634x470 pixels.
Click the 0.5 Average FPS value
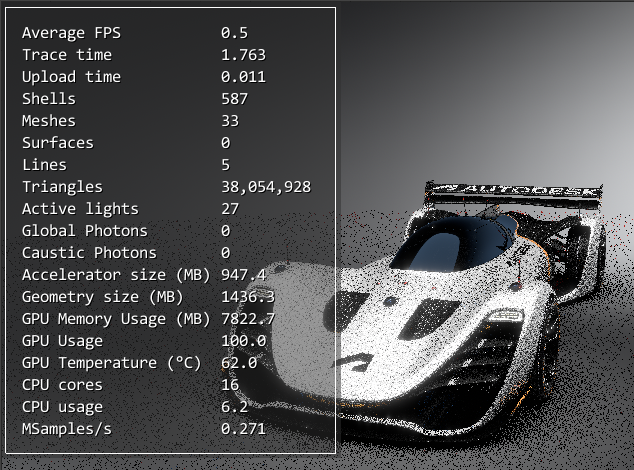pyautogui.click(x=235, y=33)
